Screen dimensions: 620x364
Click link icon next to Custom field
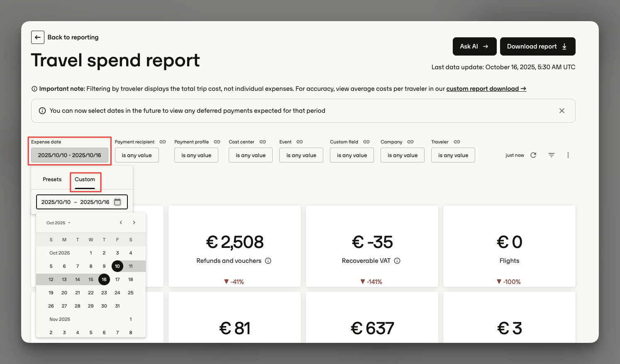pos(366,142)
